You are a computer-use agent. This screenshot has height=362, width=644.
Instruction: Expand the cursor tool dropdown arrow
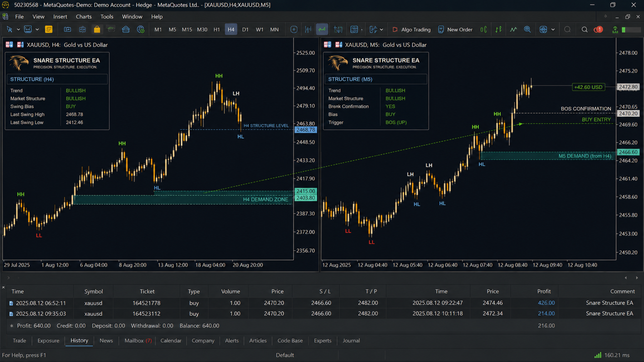(18, 29)
